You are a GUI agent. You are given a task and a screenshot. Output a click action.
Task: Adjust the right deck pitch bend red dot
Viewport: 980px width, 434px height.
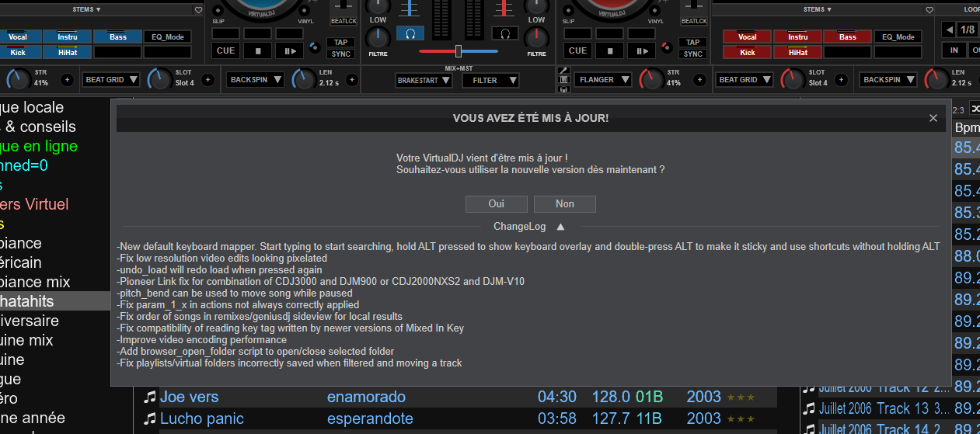pyautogui.click(x=666, y=47)
